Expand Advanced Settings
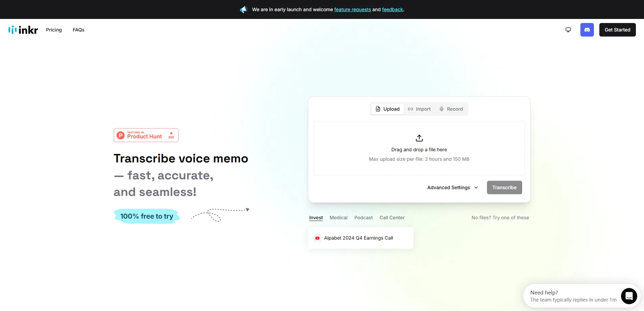 [452, 187]
